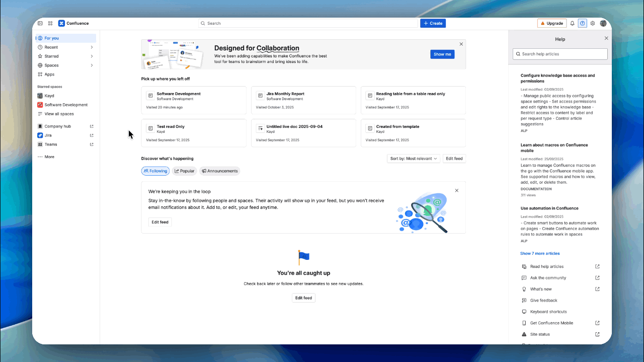Open the notifications bell

click(572, 23)
